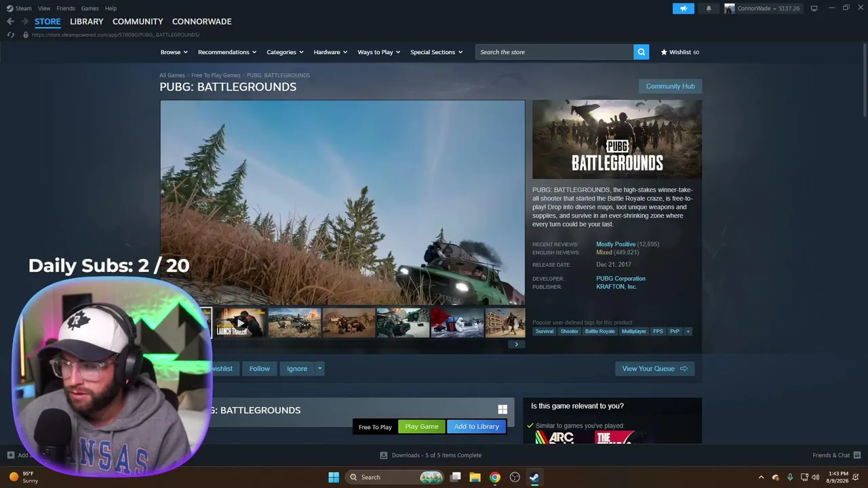Switch to the LIBRARY tab
The height and width of the screenshot is (488, 868).
click(x=87, y=22)
